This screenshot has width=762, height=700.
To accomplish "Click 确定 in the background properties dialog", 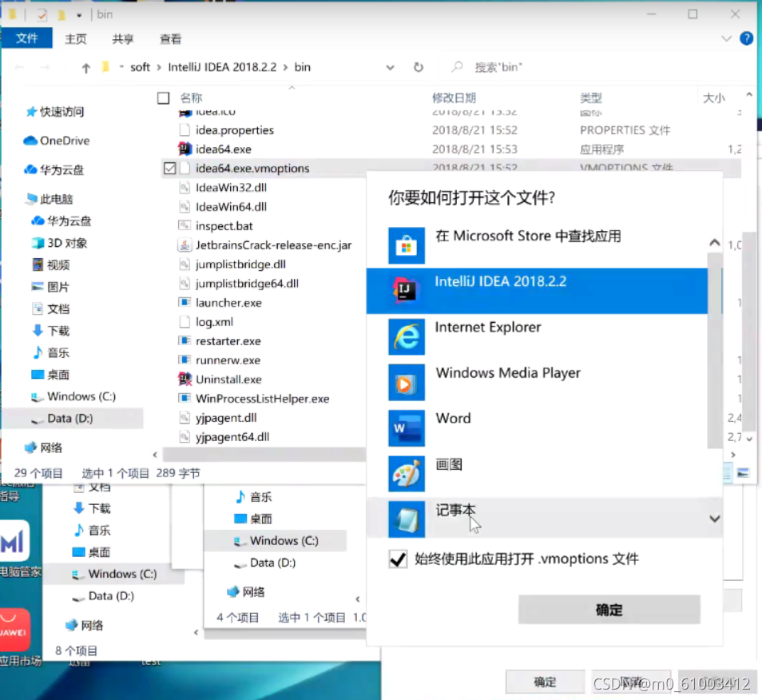I will pyautogui.click(x=545, y=682).
